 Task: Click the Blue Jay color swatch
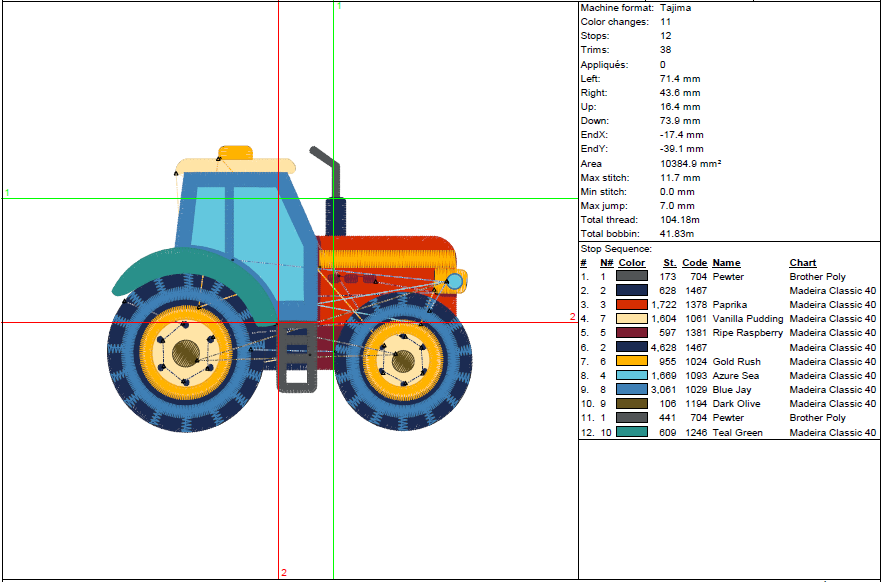click(632, 389)
